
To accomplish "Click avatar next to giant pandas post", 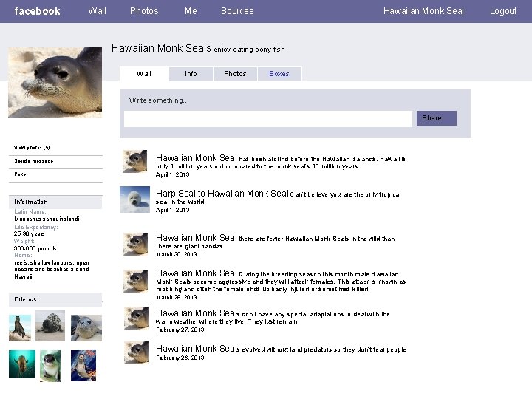I will click(135, 244).
